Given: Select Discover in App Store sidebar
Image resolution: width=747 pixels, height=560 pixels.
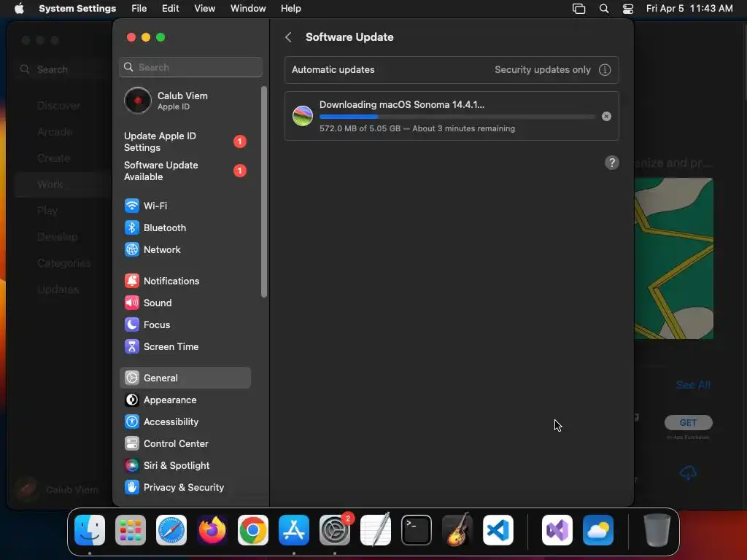Looking at the screenshot, I should pyautogui.click(x=58, y=106).
